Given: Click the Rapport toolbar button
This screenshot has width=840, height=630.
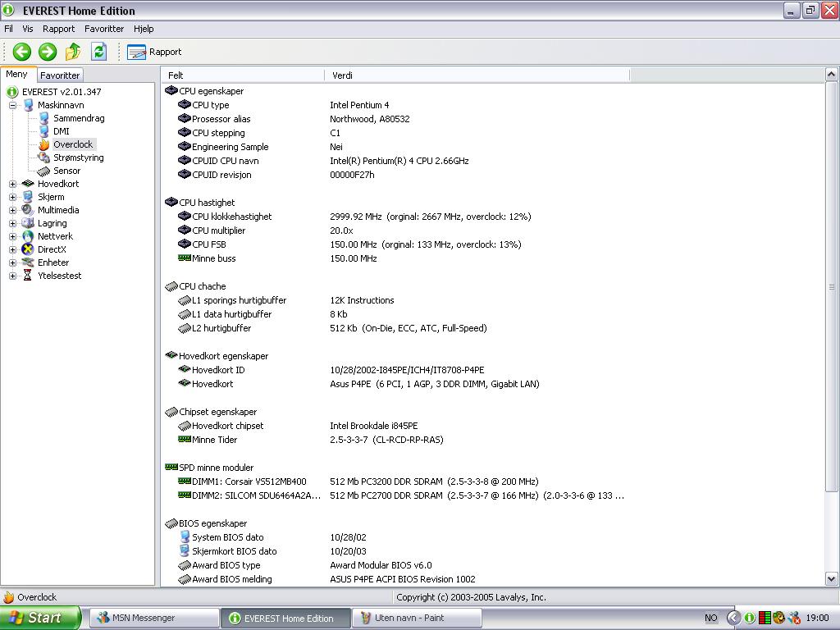Looking at the screenshot, I should [x=154, y=52].
